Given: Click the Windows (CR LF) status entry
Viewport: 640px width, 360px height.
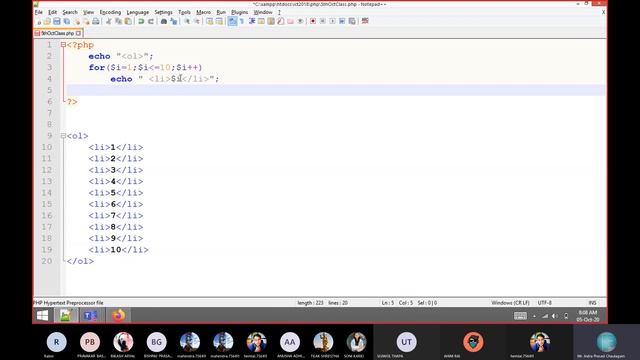Looking at the screenshot, I should pyautogui.click(x=510, y=303).
